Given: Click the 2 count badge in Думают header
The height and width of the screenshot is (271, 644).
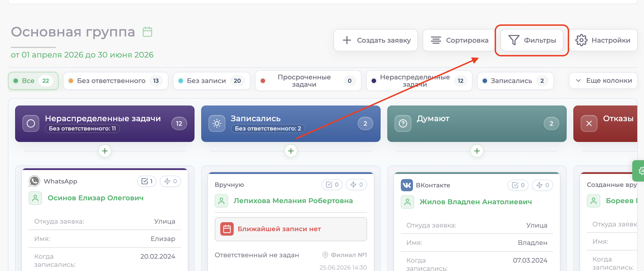Looking at the screenshot, I should (x=551, y=123).
